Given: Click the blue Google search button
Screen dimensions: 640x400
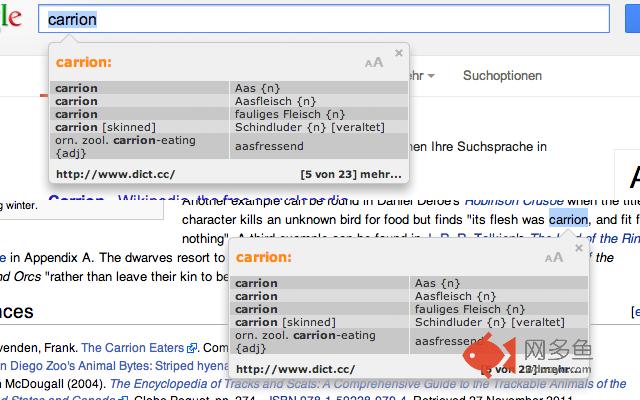Looking at the screenshot, I should point(632,19).
